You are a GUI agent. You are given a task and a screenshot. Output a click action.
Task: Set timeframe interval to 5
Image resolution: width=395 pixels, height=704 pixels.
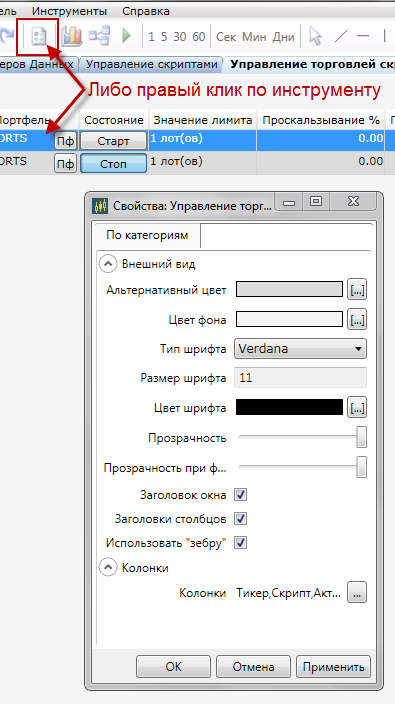click(x=164, y=37)
